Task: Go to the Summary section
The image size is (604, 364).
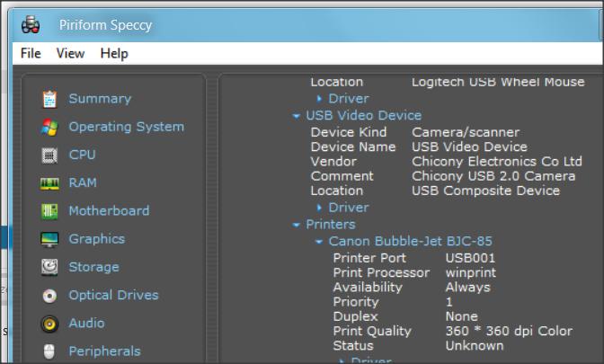Action: coord(100,99)
